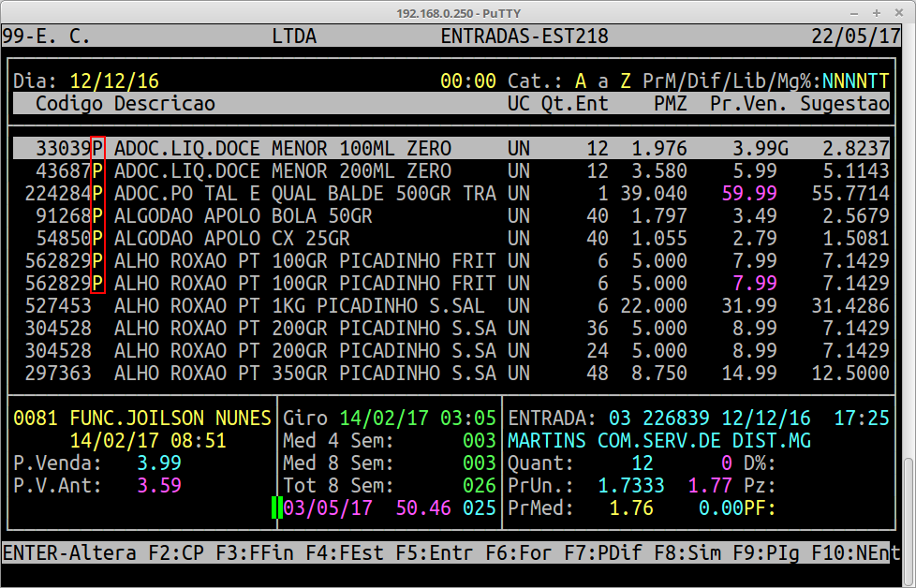Minimize the PuTTY window
Image resolution: width=916 pixels, height=588 pixels.
tap(853, 12)
